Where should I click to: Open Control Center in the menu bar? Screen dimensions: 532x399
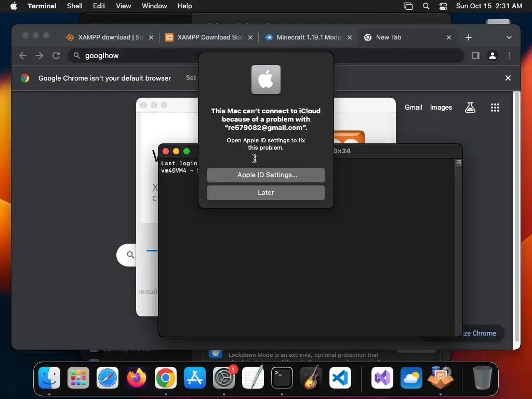[x=443, y=6]
